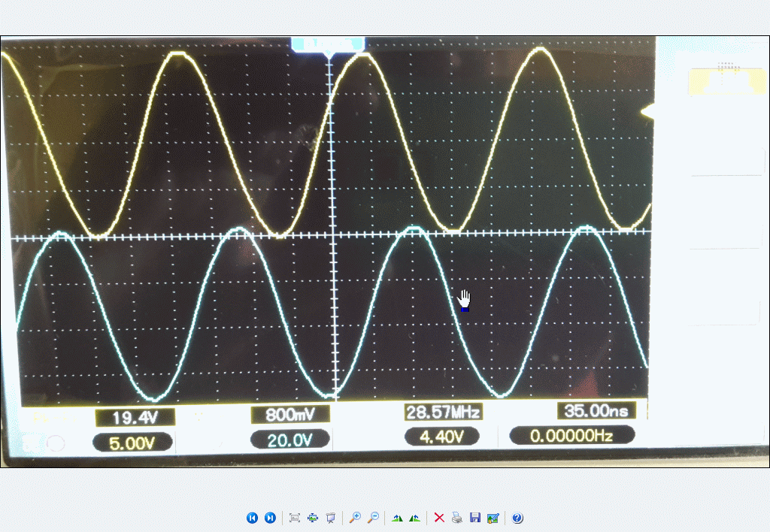Screen dimensions: 770x532
Task: Click the 19.4V readout in the photo
Action: click(135, 417)
